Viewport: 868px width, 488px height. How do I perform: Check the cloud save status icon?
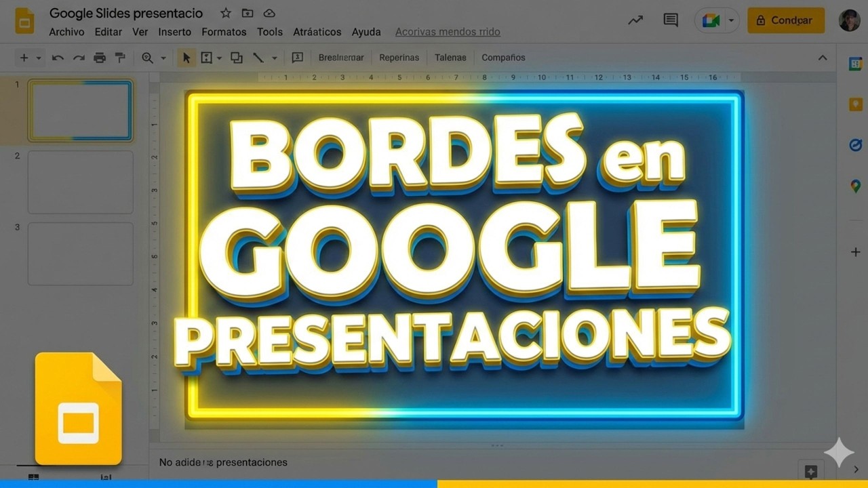(x=269, y=14)
